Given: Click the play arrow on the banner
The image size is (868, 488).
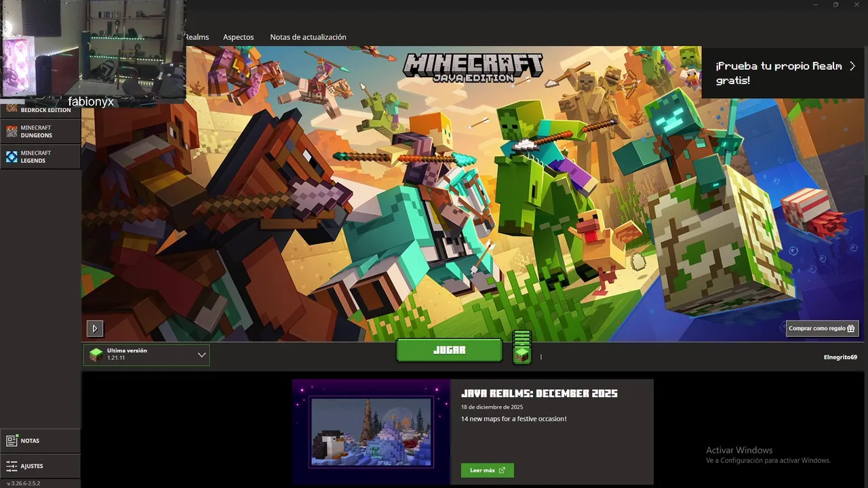Looking at the screenshot, I should (94, 329).
